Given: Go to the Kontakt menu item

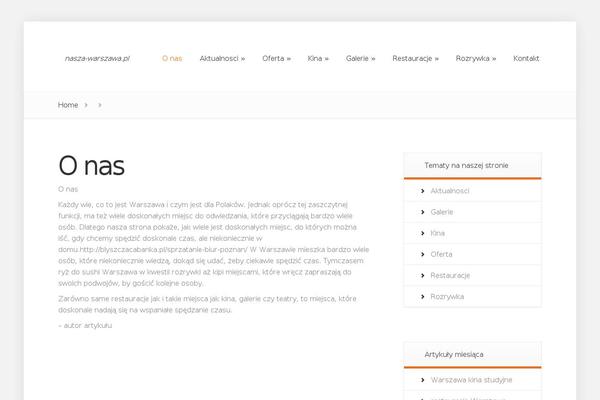Looking at the screenshot, I should click(526, 59).
